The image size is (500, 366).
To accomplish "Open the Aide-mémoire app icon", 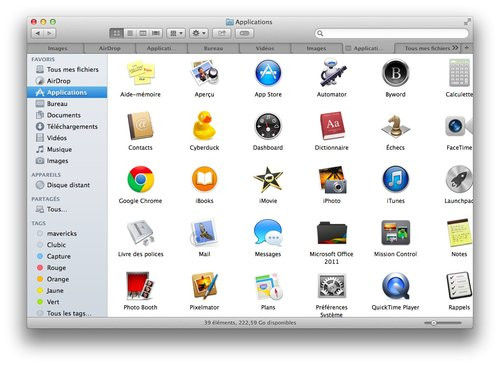I will tap(140, 73).
